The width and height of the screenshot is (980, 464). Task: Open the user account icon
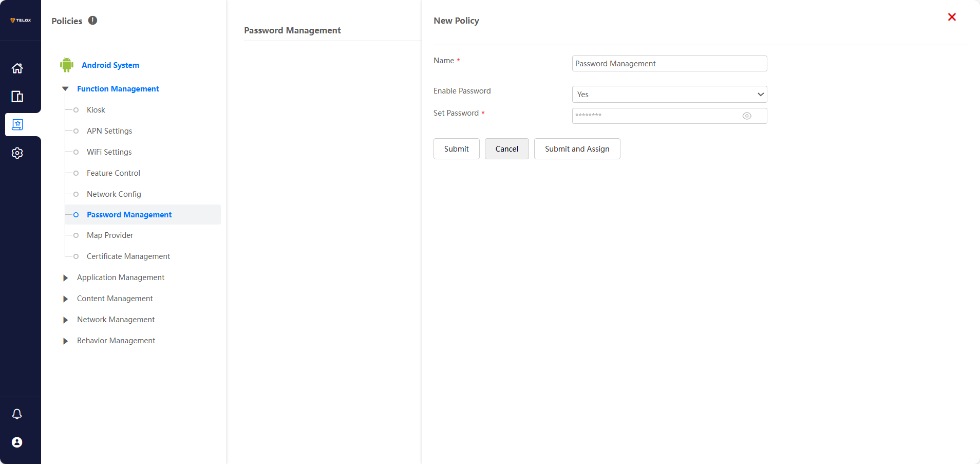[x=17, y=442]
